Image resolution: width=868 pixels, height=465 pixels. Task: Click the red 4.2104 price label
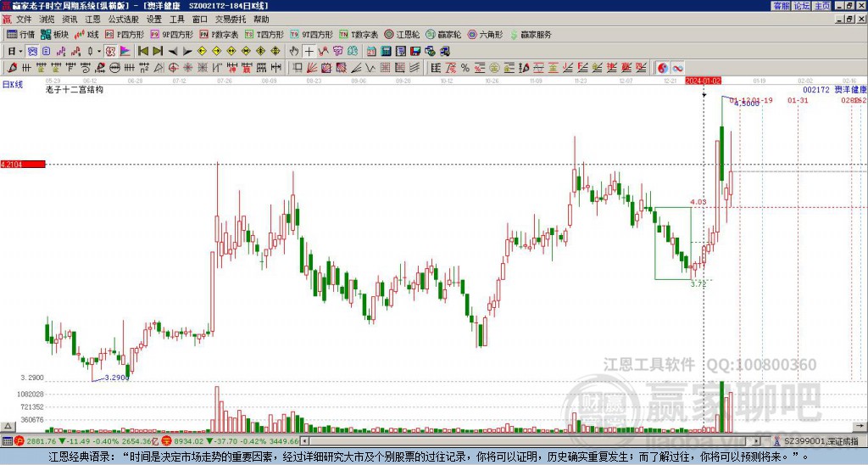point(23,165)
